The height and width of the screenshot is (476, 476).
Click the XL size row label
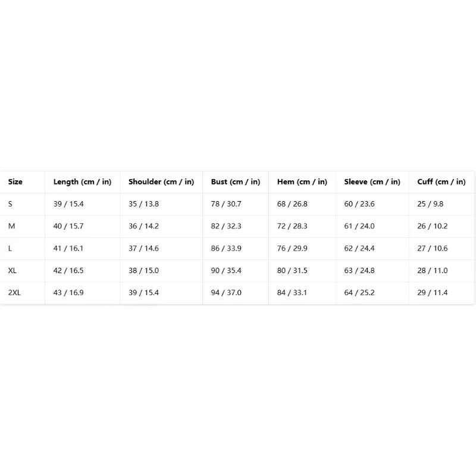coord(12,271)
